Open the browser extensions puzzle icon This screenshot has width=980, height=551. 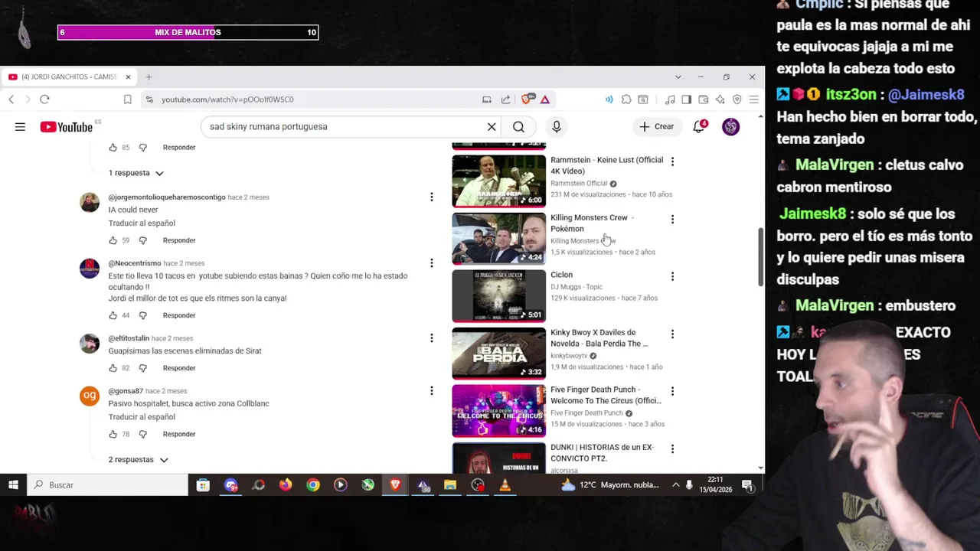pyautogui.click(x=626, y=99)
